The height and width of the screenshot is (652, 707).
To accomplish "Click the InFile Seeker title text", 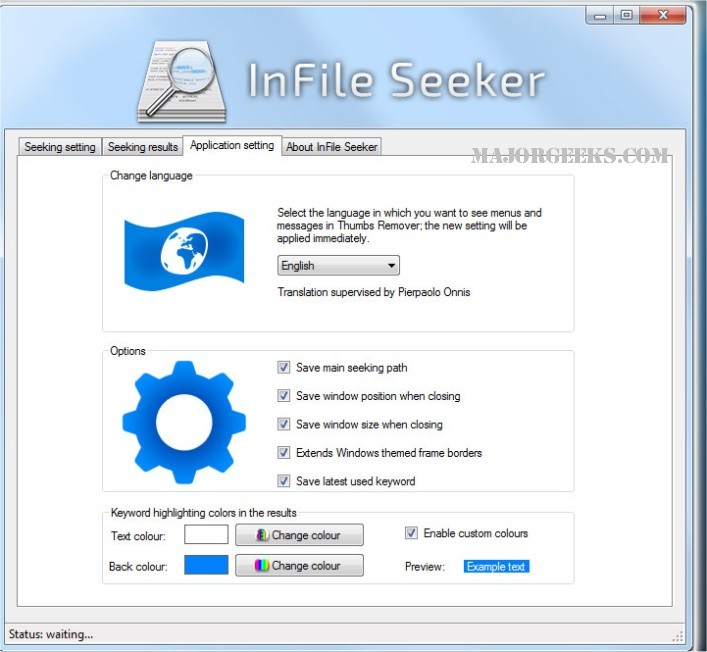I will (396, 81).
